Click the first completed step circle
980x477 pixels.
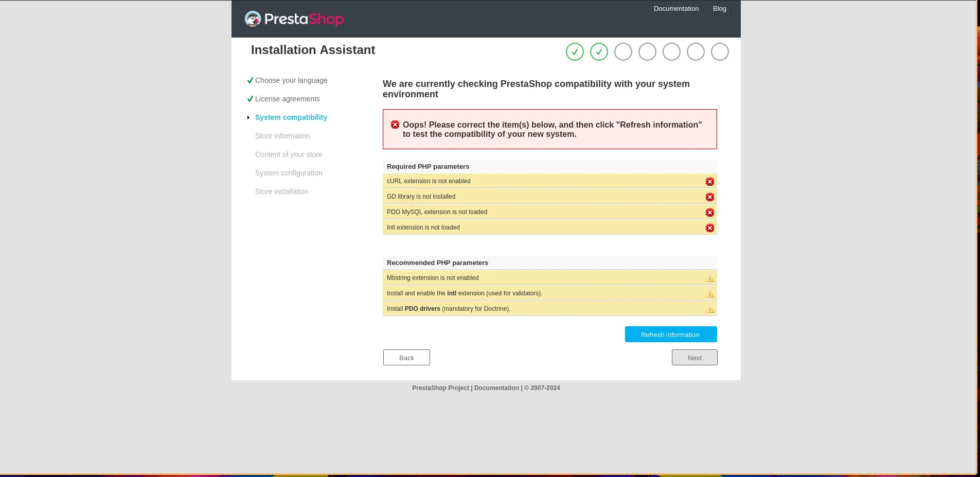point(575,52)
